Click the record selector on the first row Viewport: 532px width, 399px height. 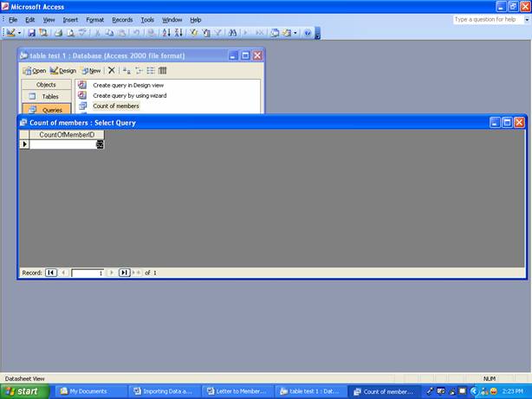click(24, 144)
